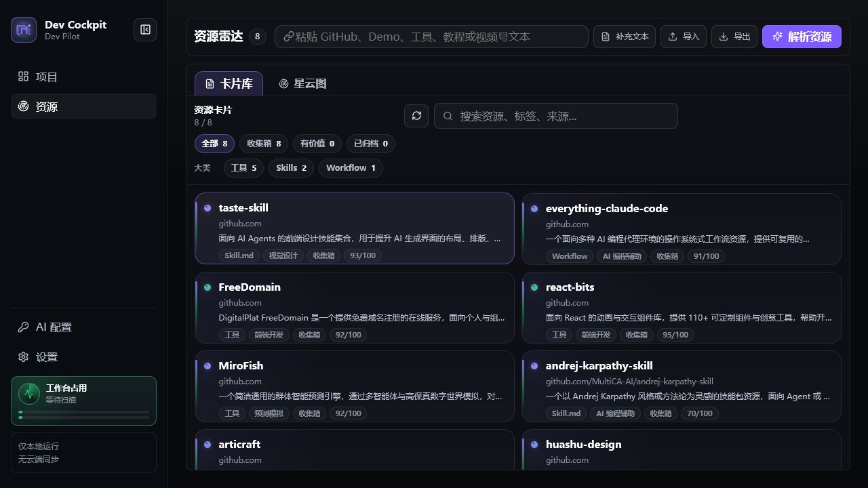Screen dimensions: 868x488
Task: Click the 解析资源 button
Action: pyautogui.click(x=802, y=37)
